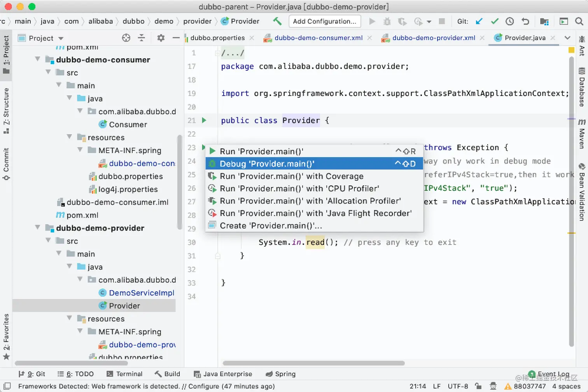Click Add Configuration... button

[325, 21]
